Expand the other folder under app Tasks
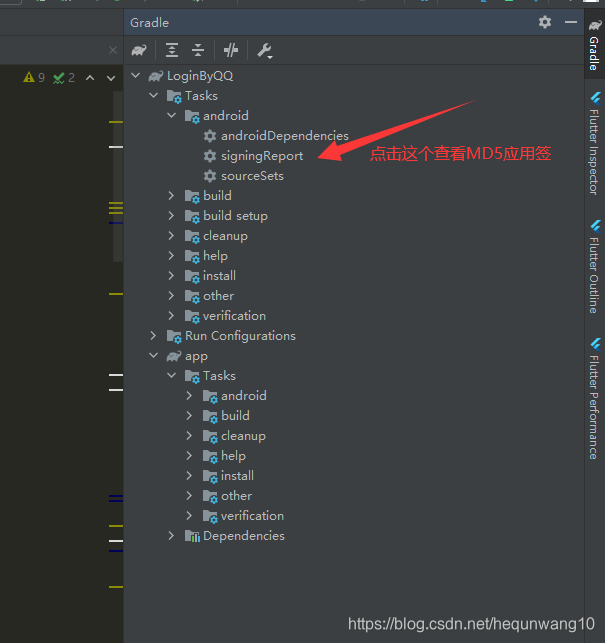Image resolution: width=605 pixels, height=643 pixels. coord(189,496)
